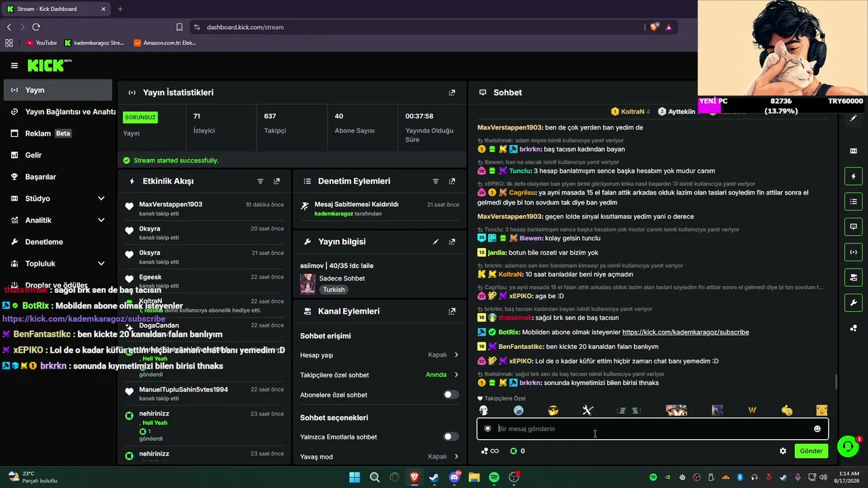
Task: Toggle the list widget in right sidebar
Action: 853,202
